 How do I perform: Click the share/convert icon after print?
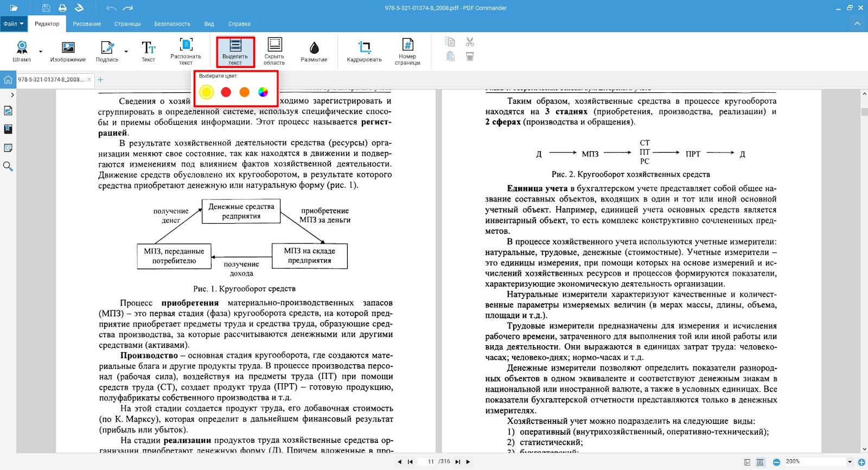(x=79, y=8)
